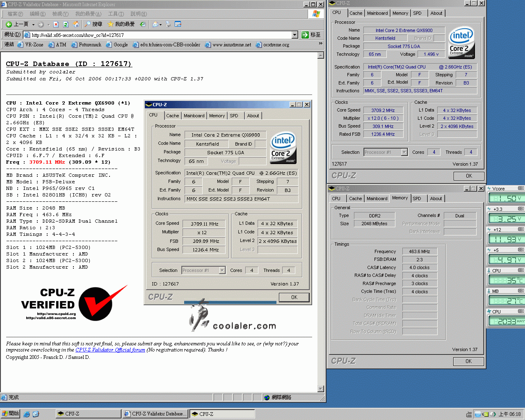Open the 檢視(V) menu
The image size is (525, 420).
[x=60, y=14]
